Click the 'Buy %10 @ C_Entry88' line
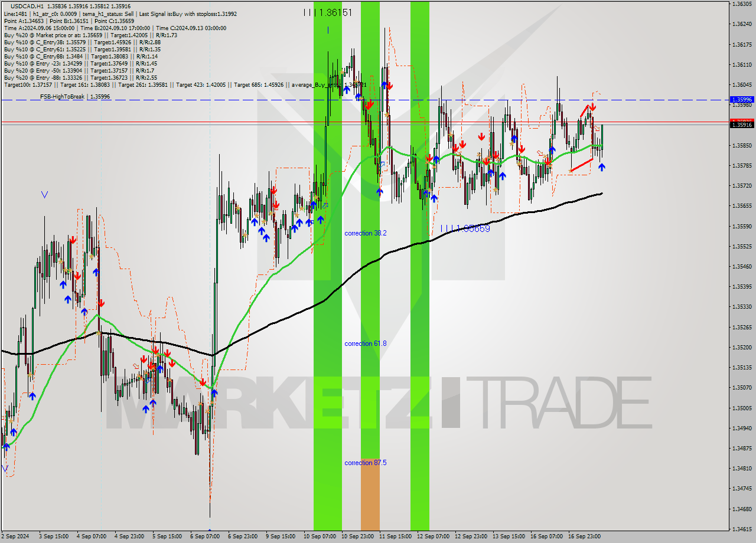Screen dimensions: 756x543 point(80,57)
